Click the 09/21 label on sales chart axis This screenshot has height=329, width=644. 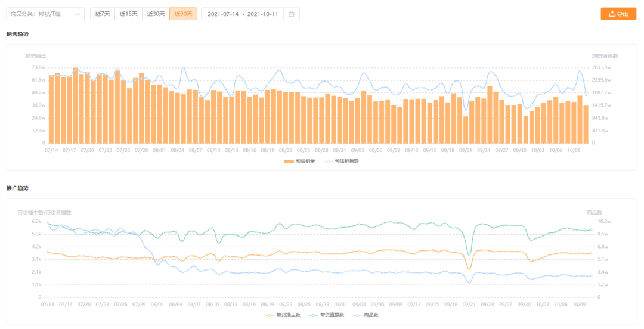tap(465, 150)
